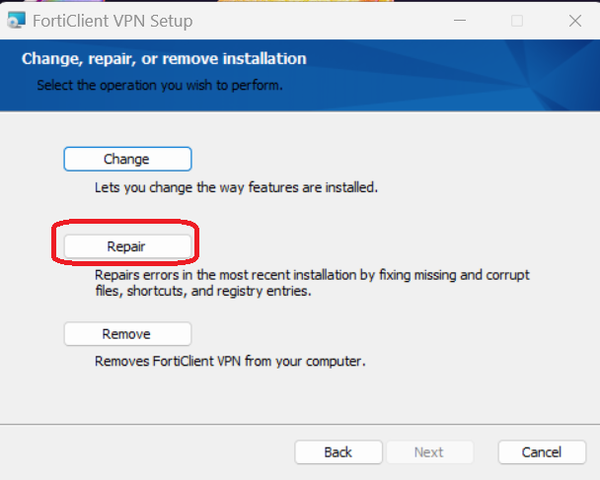Click "Removes FortiClient VPN from your computer" text
This screenshot has height=480, width=600.
click(230, 361)
